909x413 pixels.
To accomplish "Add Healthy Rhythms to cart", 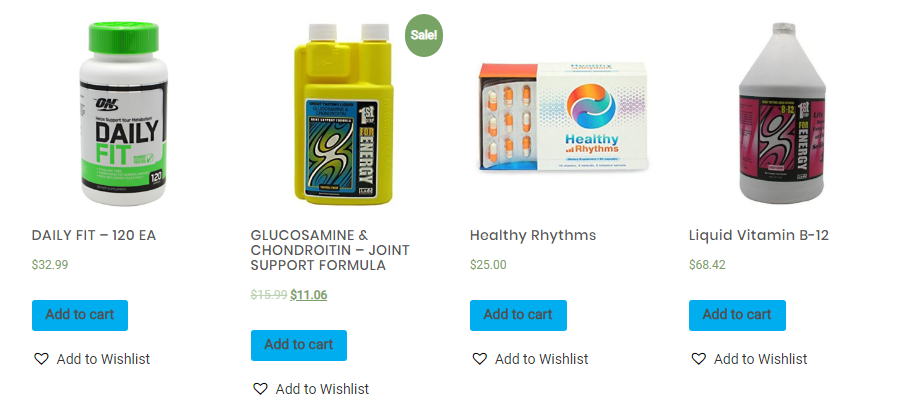I will pyautogui.click(x=518, y=315).
